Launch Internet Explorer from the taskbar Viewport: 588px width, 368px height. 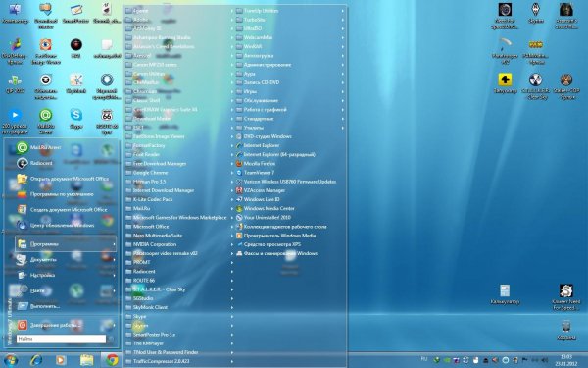pos(36,360)
